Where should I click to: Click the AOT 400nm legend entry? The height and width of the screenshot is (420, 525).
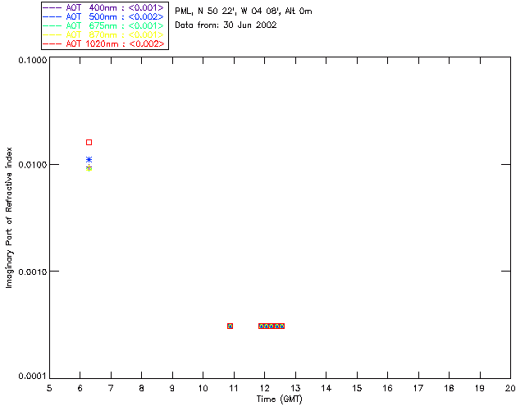pyautogui.click(x=103, y=7)
